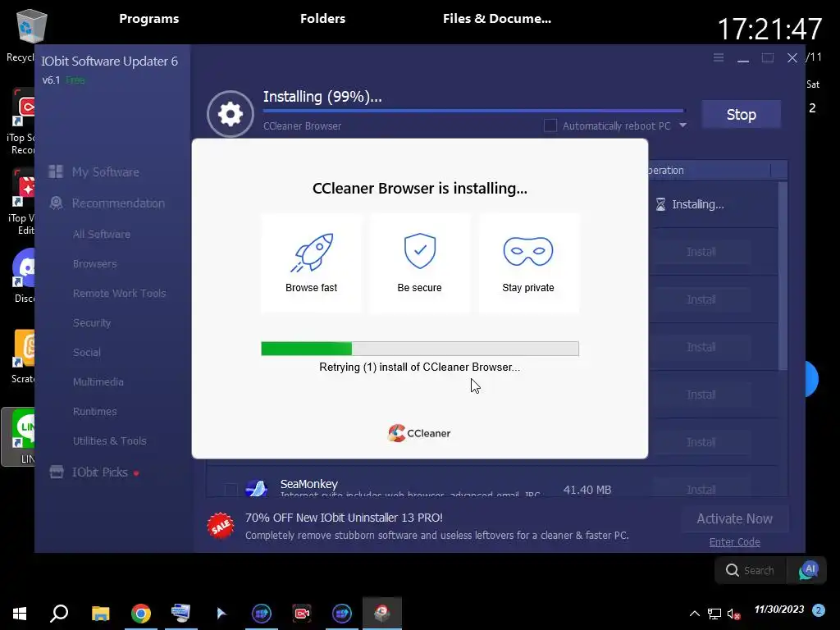
Task: Click the installing gear icon
Action: (231, 114)
